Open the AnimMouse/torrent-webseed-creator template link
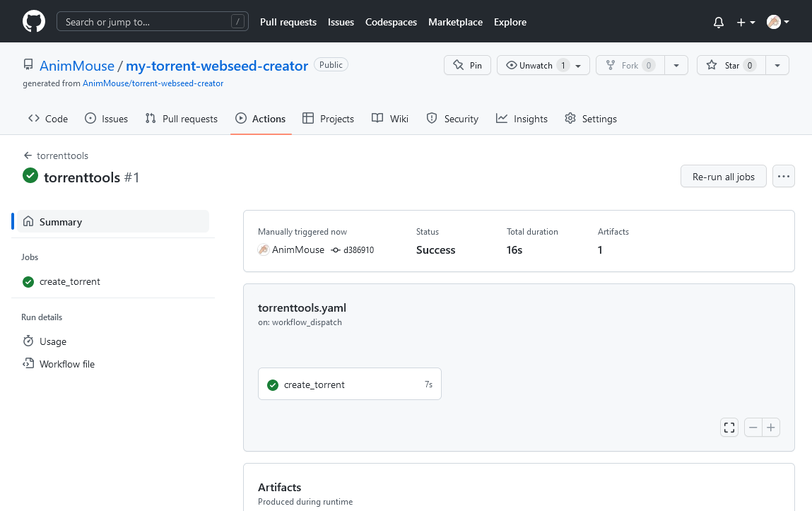The width and height of the screenshot is (812, 511). [153, 83]
